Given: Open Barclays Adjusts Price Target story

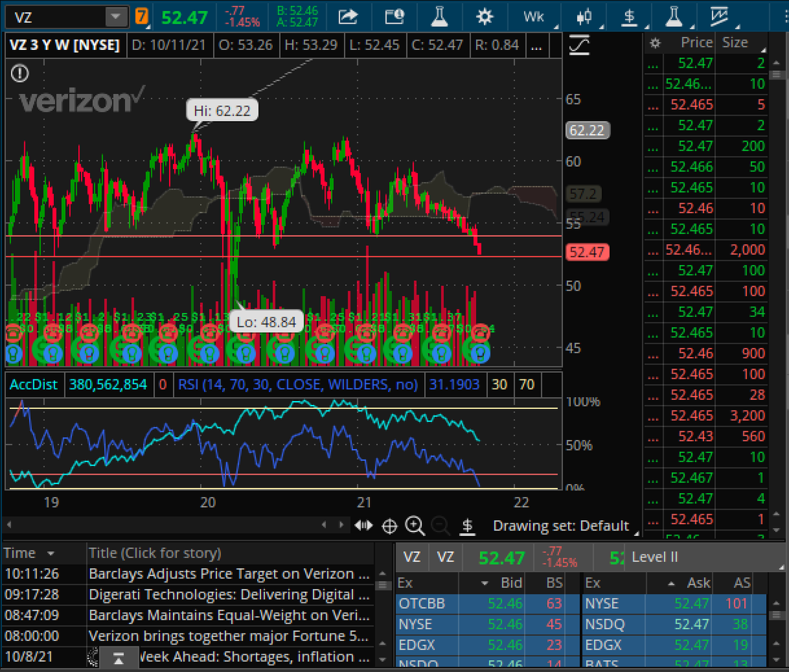Looking at the screenshot, I should (x=229, y=574).
